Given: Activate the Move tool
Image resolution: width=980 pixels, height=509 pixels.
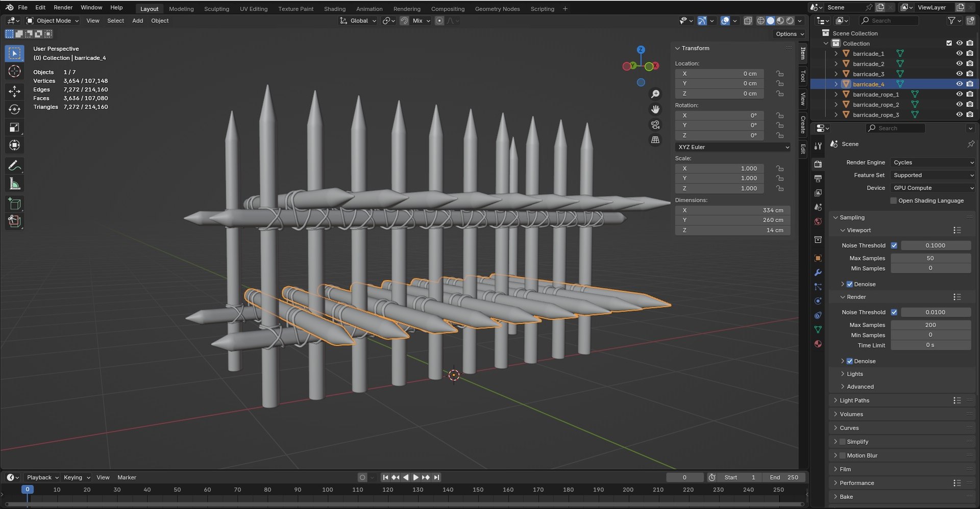Looking at the screenshot, I should pyautogui.click(x=14, y=91).
